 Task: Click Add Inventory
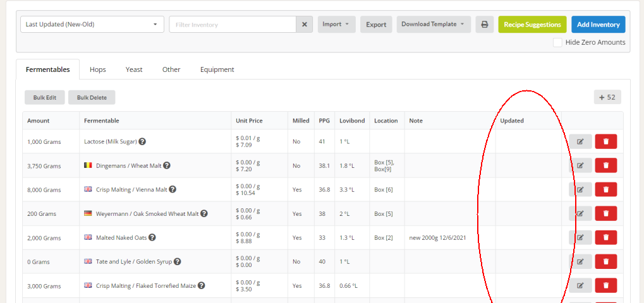[598, 25]
